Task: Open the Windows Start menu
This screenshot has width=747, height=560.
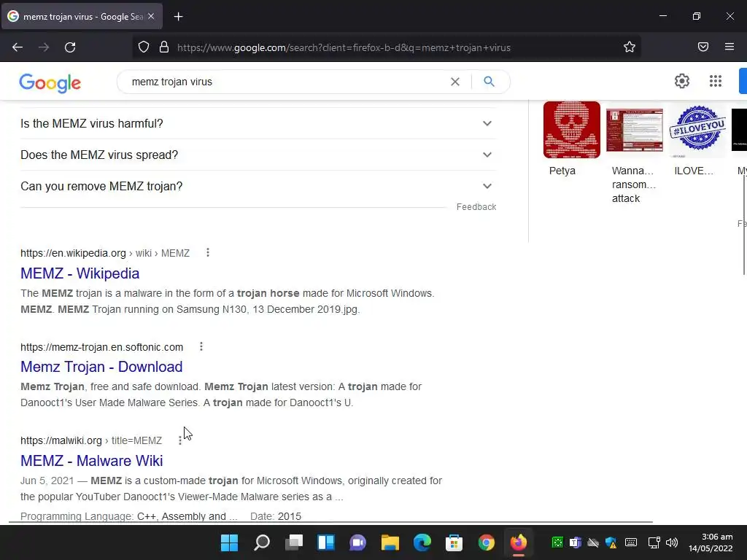Action: (x=229, y=542)
